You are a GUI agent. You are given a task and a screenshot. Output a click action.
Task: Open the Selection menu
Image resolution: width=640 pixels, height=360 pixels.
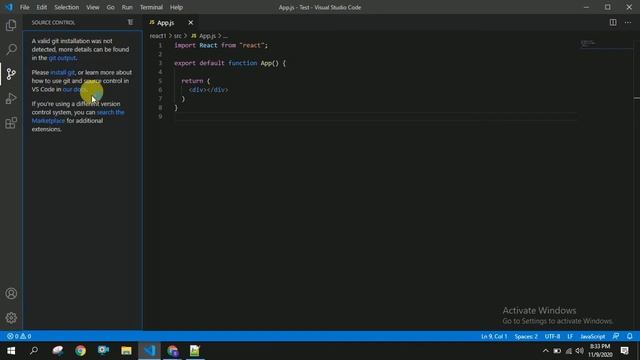(x=67, y=7)
